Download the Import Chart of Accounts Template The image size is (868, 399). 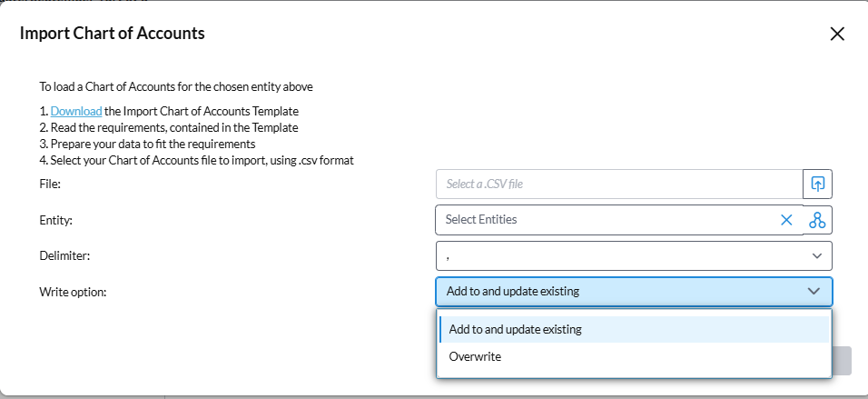coord(76,111)
